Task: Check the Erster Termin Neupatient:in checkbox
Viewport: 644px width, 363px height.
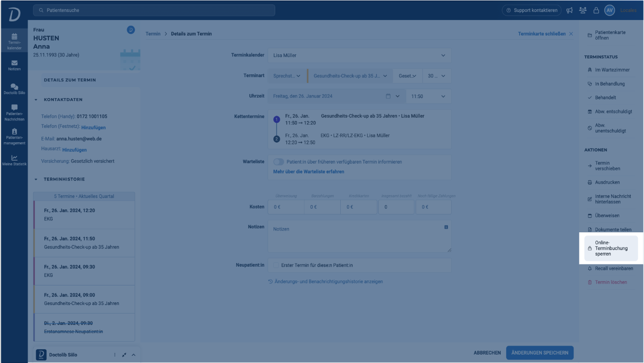Action: 276,265
